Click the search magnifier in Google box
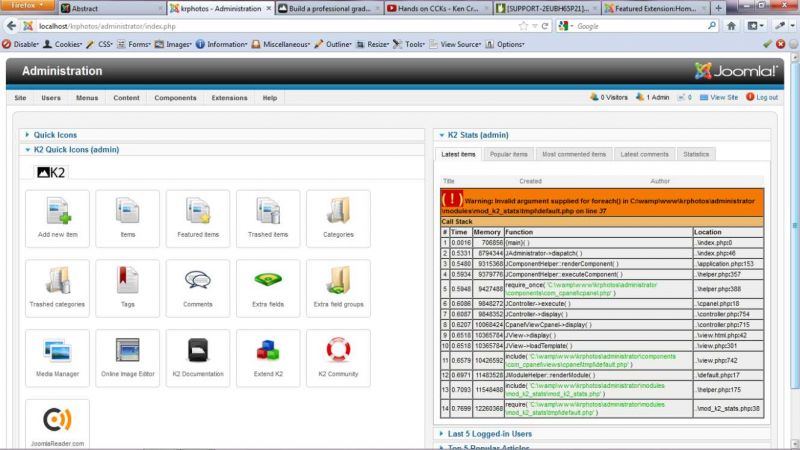Screen dimensions: 800x450 [x=712, y=26]
